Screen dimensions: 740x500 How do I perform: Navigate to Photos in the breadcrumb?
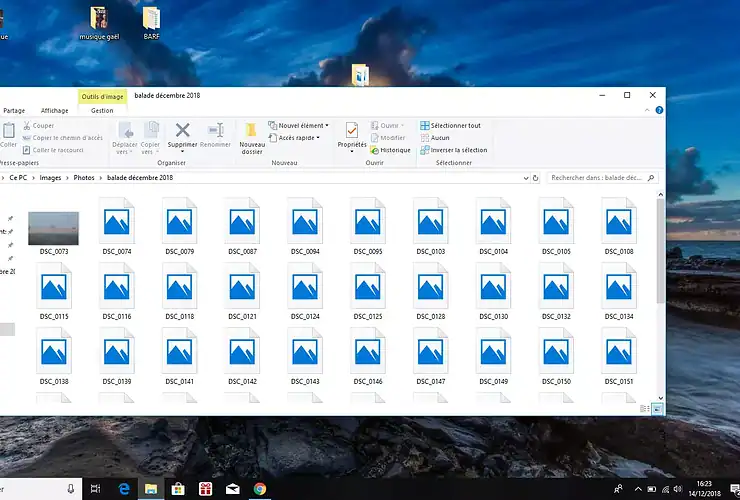(84, 178)
